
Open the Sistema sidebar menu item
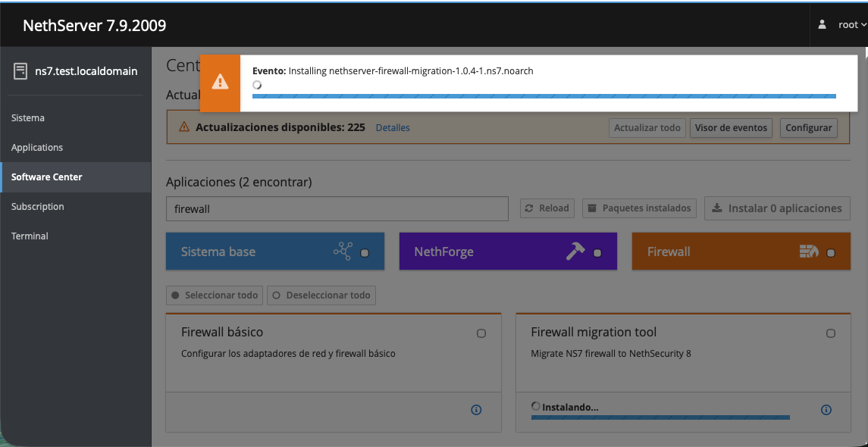[x=28, y=118]
